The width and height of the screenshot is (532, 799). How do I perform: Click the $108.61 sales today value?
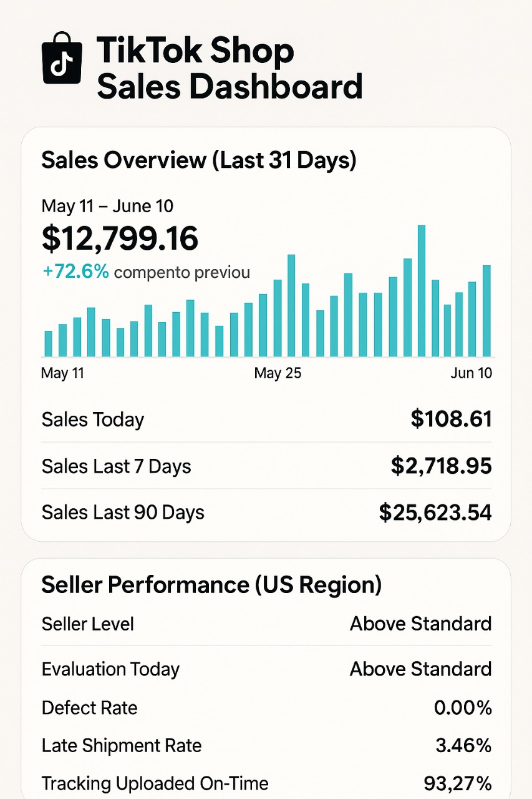point(451,419)
